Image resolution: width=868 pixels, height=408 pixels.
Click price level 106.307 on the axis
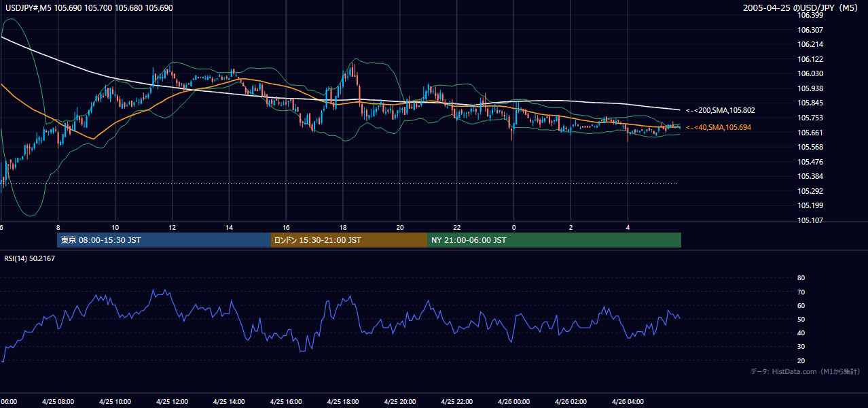pos(811,30)
